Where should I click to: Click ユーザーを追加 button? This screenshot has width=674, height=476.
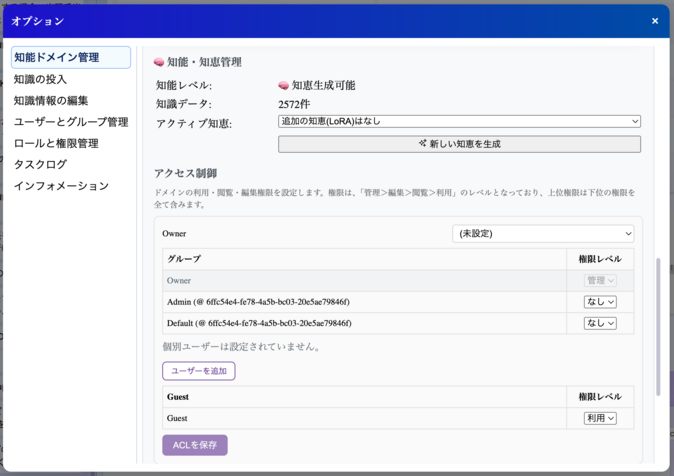198,371
